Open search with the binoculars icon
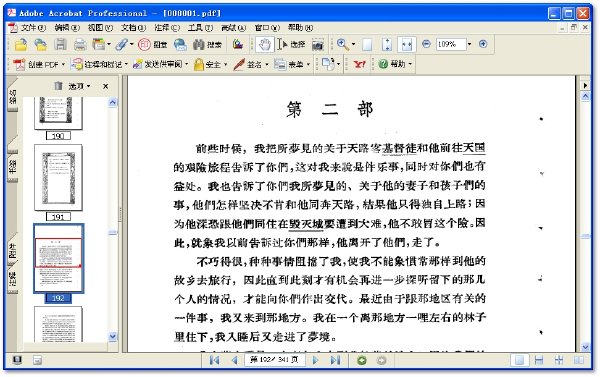Screen dimensions: 600x377 click(x=198, y=45)
